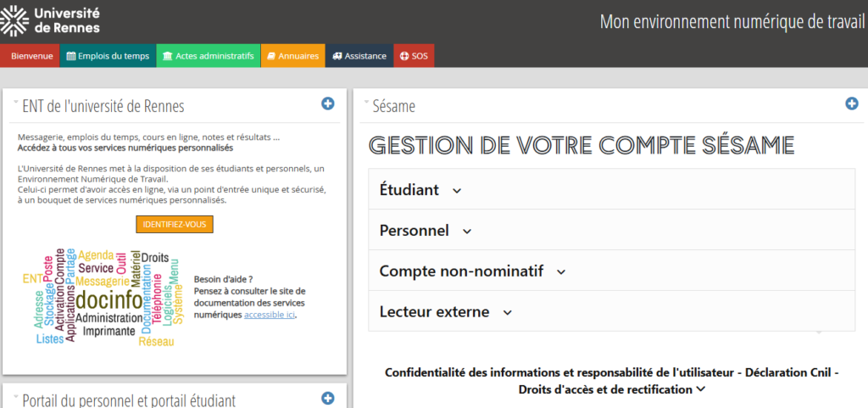This screenshot has width=868, height=408.
Task: Click the 'Mon environnement numérique de travail' title
Action: 732,22
